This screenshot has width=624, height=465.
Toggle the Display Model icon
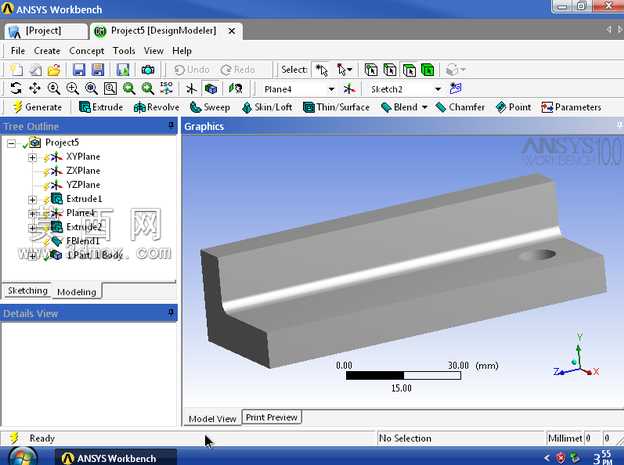point(211,88)
